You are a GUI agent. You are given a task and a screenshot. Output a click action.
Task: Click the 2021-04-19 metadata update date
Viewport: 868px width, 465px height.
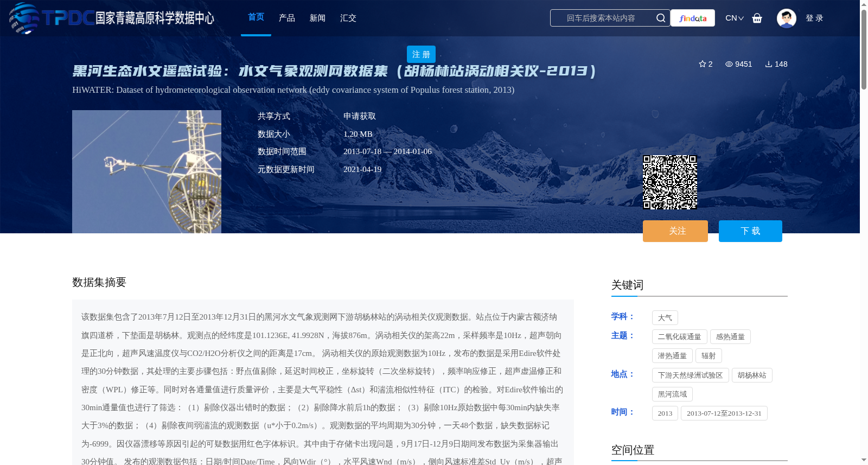coord(362,169)
